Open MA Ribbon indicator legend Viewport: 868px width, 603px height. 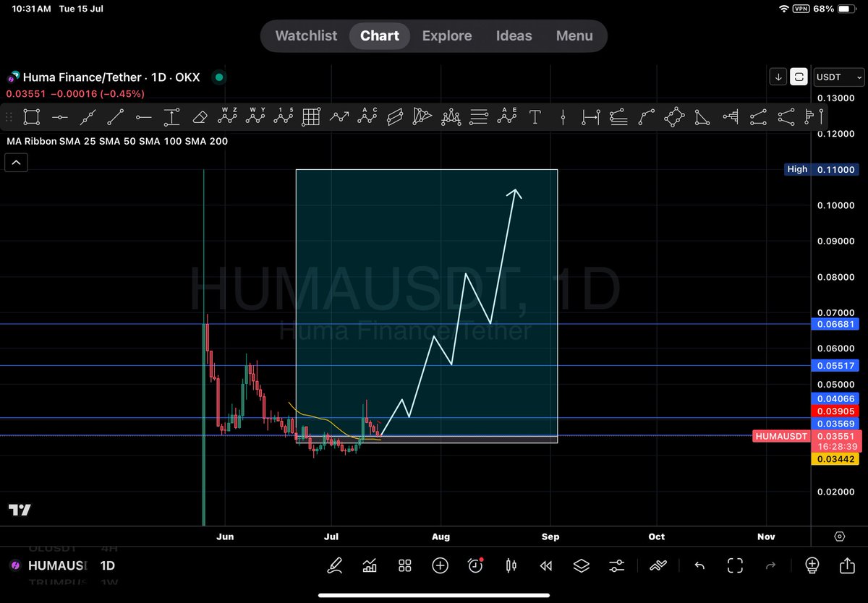[x=117, y=141]
